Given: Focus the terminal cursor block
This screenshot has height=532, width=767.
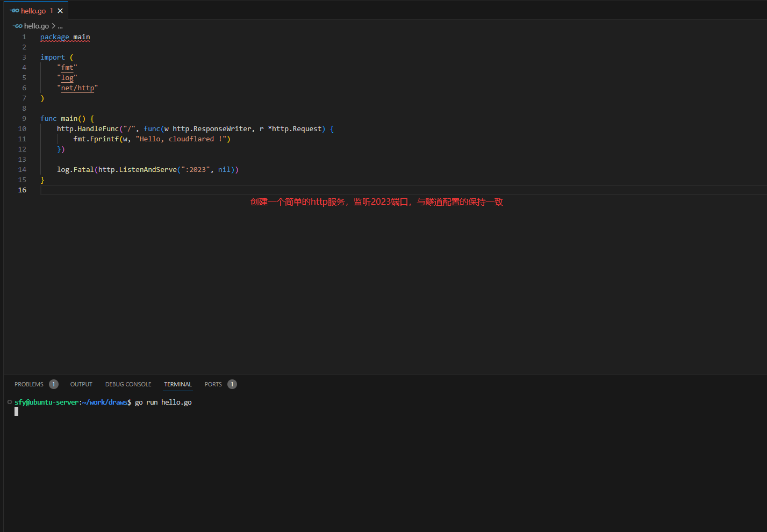Looking at the screenshot, I should [17, 412].
